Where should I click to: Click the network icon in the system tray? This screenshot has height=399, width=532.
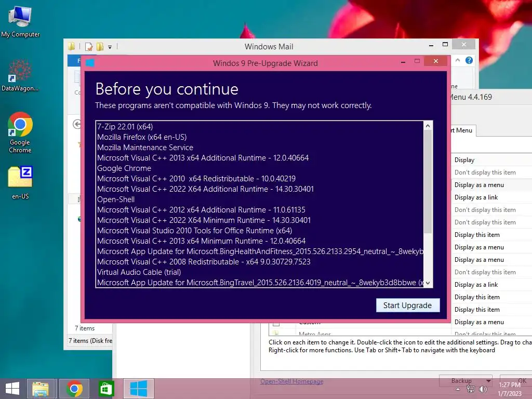point(470,389)
